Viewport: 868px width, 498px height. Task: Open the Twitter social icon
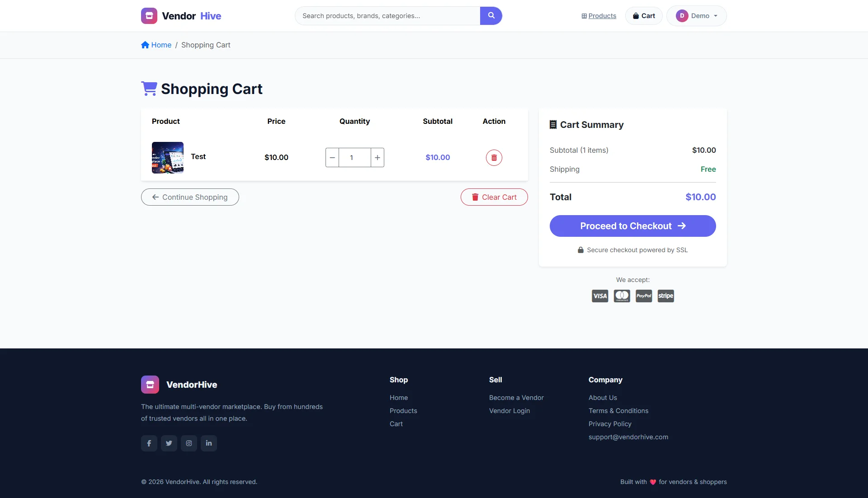[169, 443]
